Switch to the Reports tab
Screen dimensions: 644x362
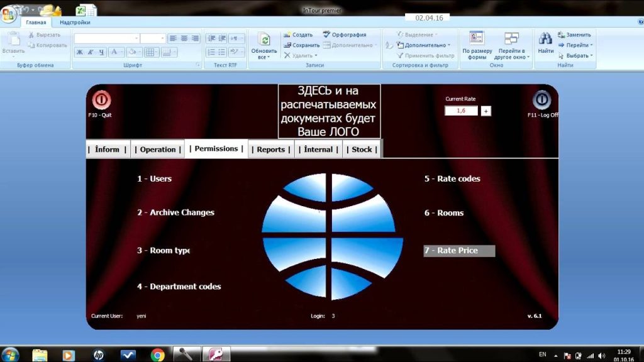click(x=271, y=150)
